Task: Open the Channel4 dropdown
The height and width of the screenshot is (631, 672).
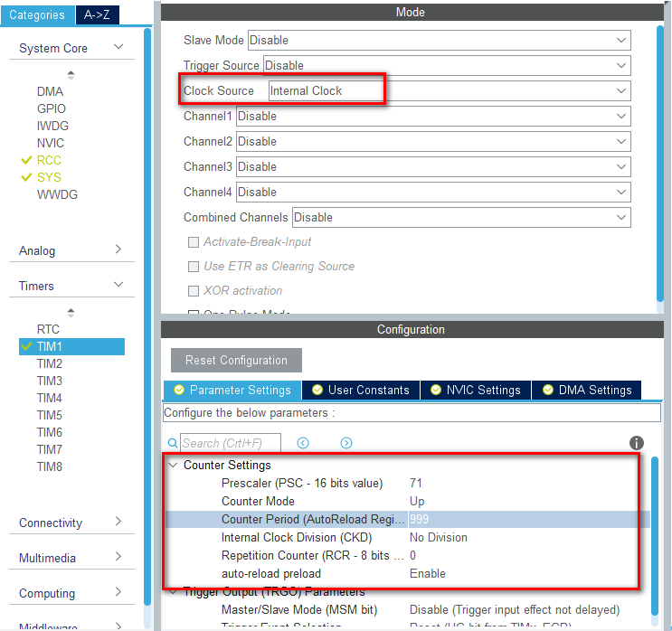Action: point(433,192)
